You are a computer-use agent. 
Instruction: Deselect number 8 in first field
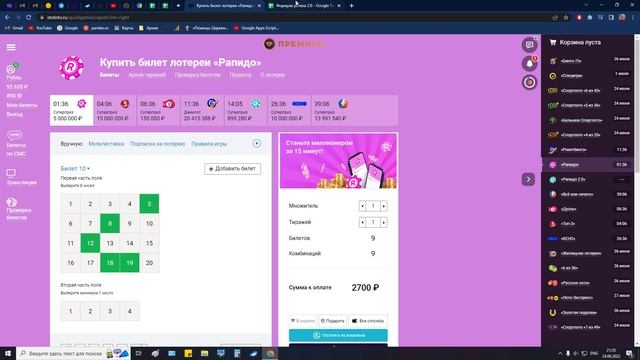[x=110, y=223]
